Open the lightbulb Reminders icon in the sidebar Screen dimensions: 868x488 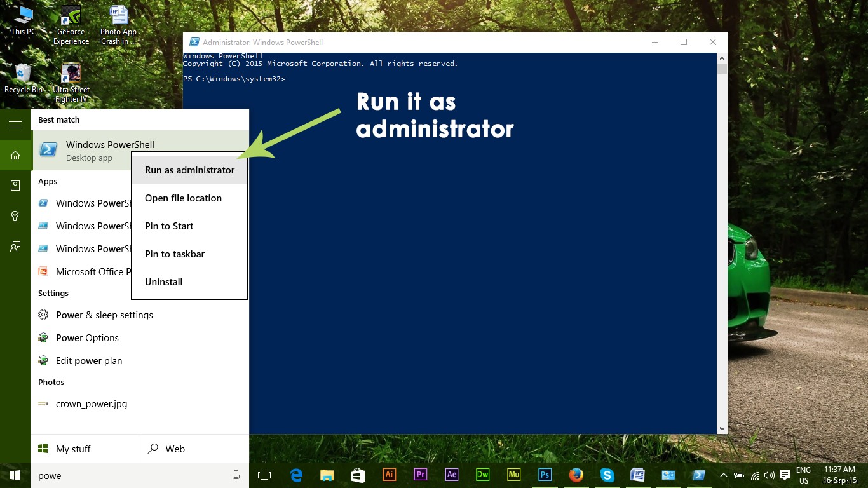click(x=15, y=216)
